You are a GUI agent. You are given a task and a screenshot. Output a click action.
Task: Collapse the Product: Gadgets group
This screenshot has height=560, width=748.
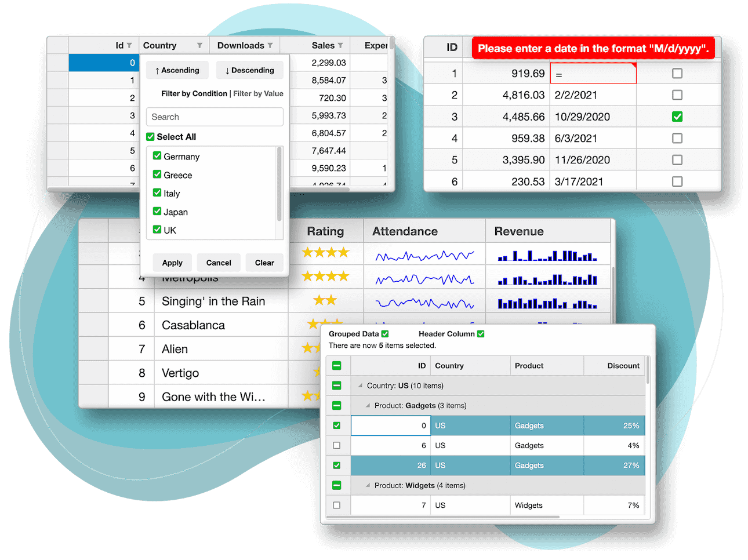pos(368,406)
